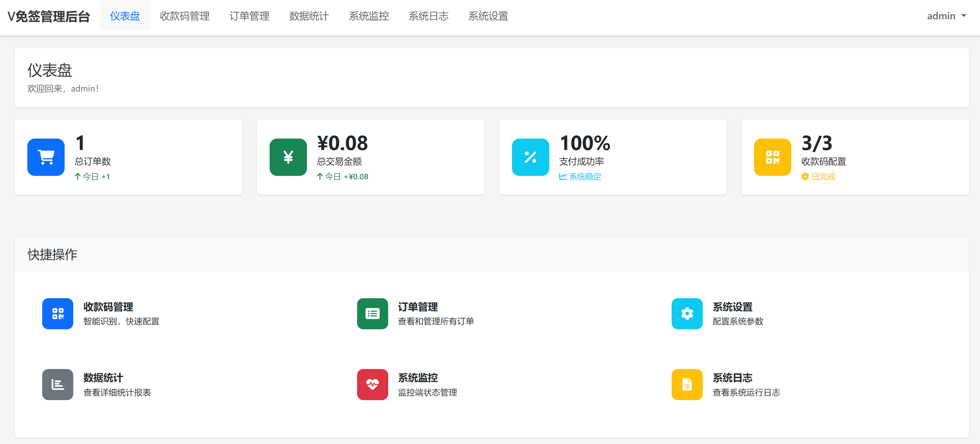
Task: Click the blue shopping cart icon
Action: 46,157
